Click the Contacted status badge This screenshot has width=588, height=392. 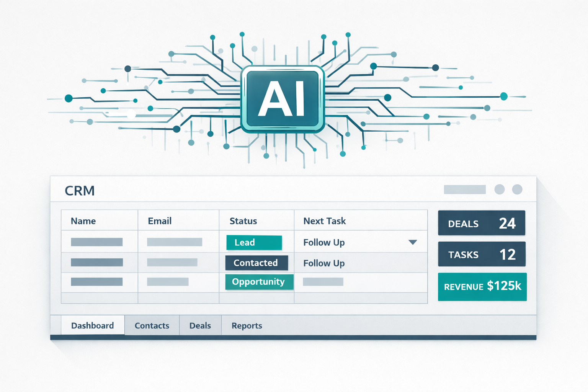pyautogui.click(x=256, y=263)
